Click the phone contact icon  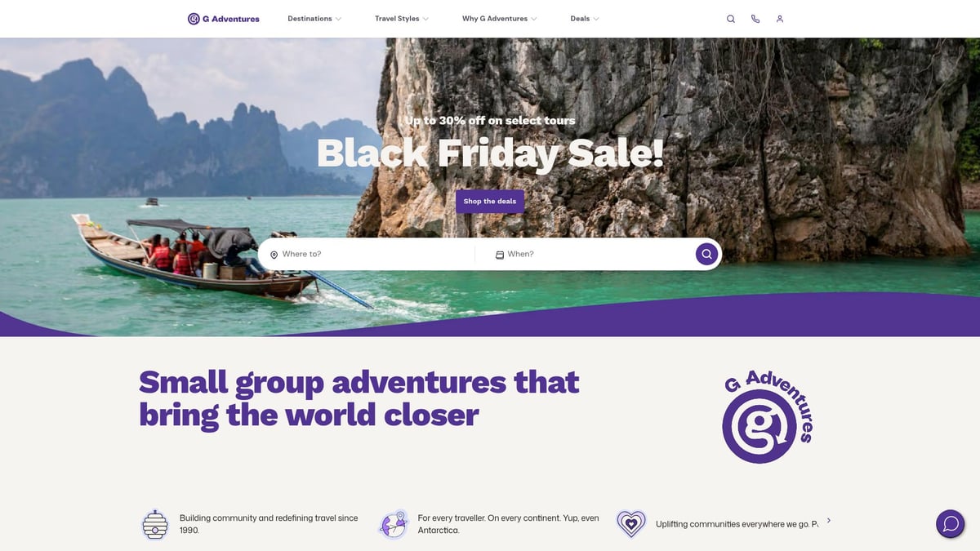(x=755, y=19)
